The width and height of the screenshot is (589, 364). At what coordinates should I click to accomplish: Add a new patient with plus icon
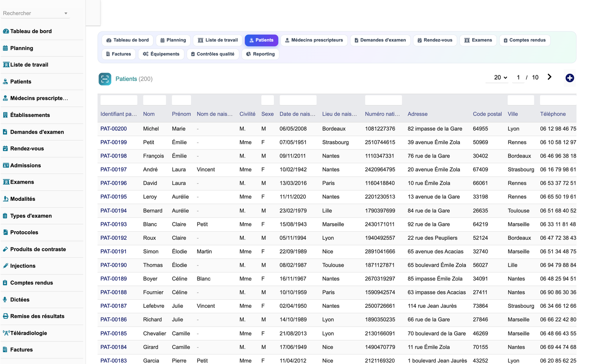click(570, 78)
